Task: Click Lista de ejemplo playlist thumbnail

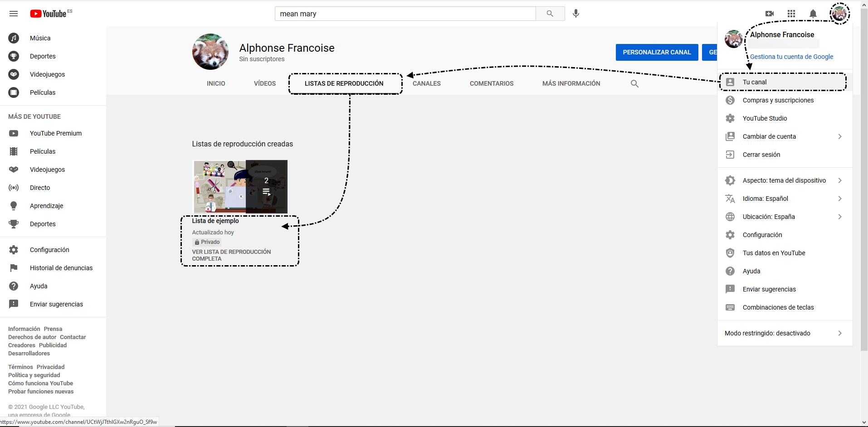Action: point(240,186)
